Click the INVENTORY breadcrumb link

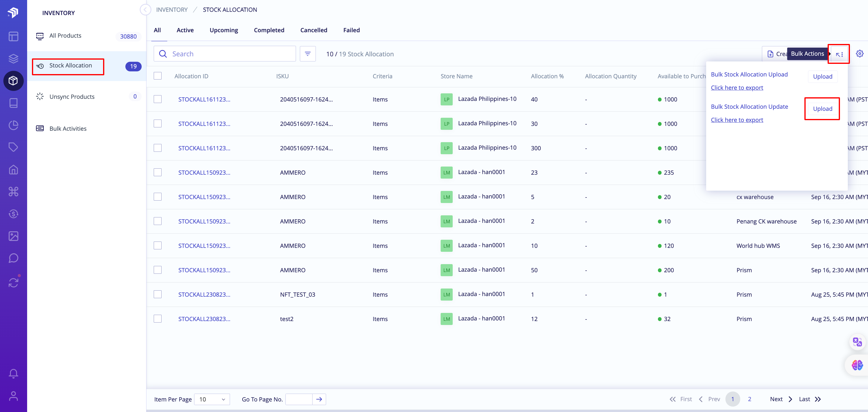(172, 10)
